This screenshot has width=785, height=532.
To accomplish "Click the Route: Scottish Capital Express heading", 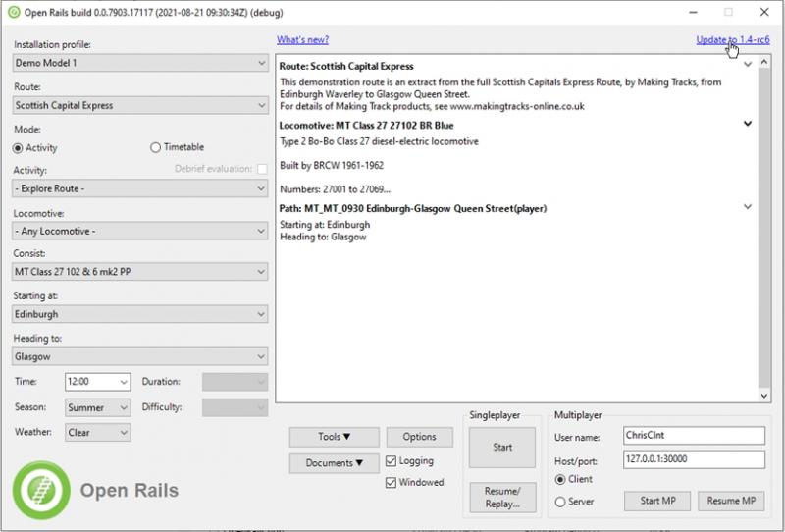I will [346, 66].
